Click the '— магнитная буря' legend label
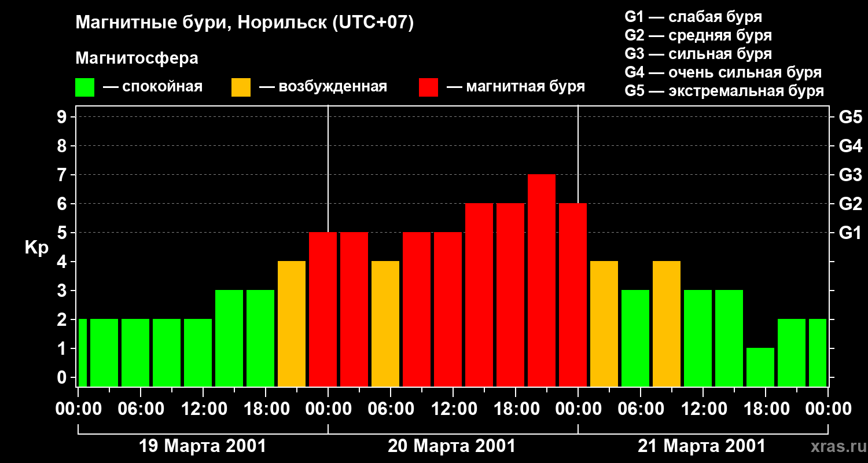The height and width of the screenshot is (463, 868). click(516, 87)
